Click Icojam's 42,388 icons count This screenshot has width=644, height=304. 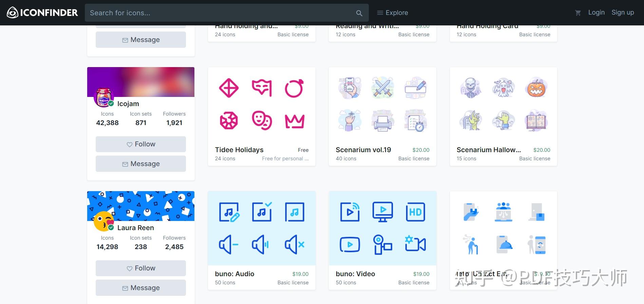tap(107, 123)
